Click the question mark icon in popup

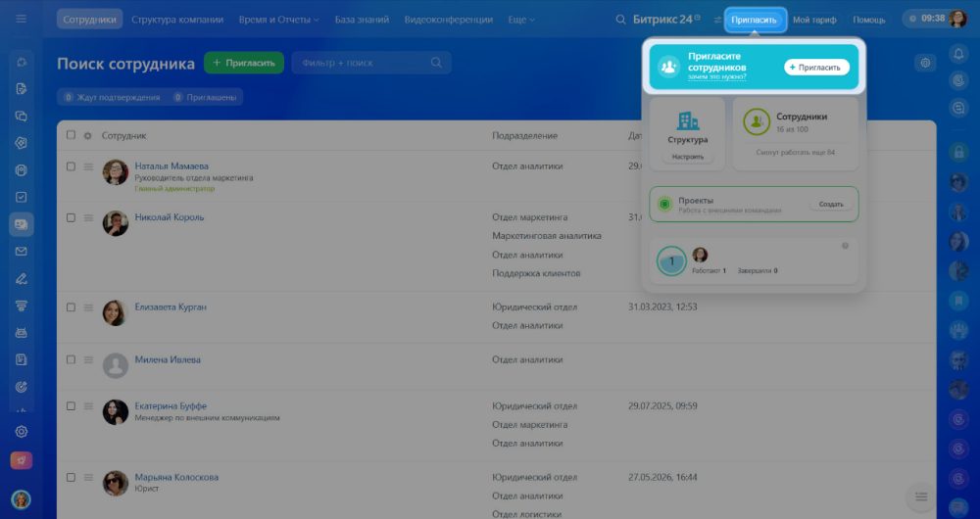click(845, 246)
